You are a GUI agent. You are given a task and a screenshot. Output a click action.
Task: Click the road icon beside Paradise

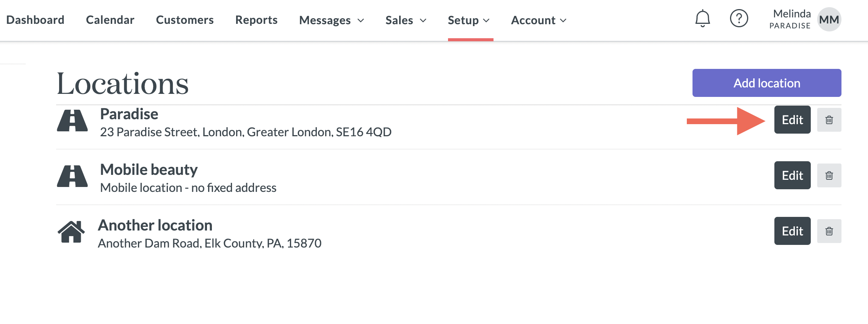tap(72, 121)
